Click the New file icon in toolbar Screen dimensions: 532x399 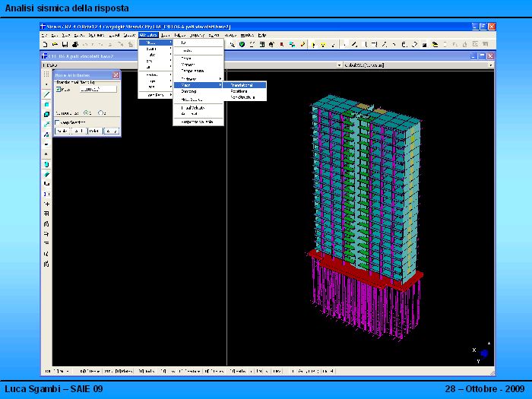point(44,44)
